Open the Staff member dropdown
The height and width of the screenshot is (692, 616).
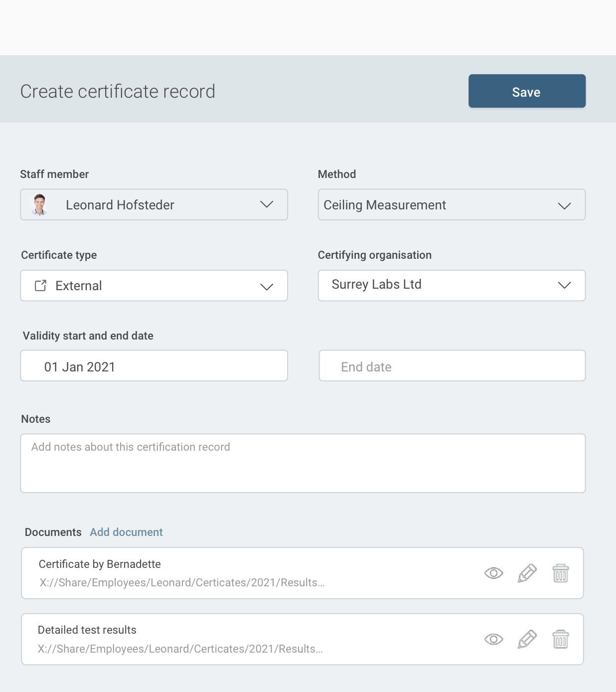click(x=154, y=204)
